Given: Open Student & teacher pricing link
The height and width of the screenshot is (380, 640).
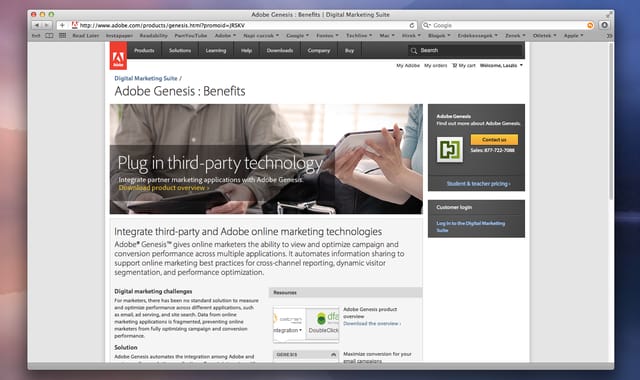Looking at the screenshot, I should pos(478,184).
